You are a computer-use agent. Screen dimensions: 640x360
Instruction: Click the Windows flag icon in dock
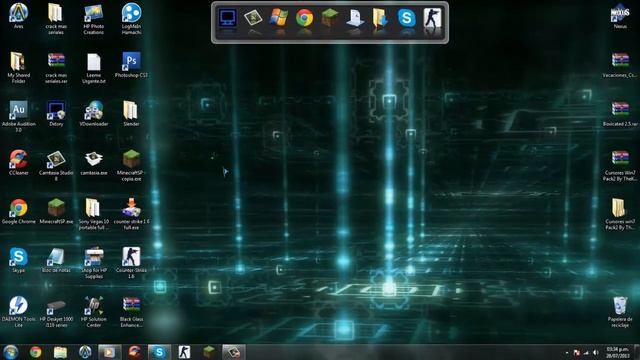click(279, 18)
